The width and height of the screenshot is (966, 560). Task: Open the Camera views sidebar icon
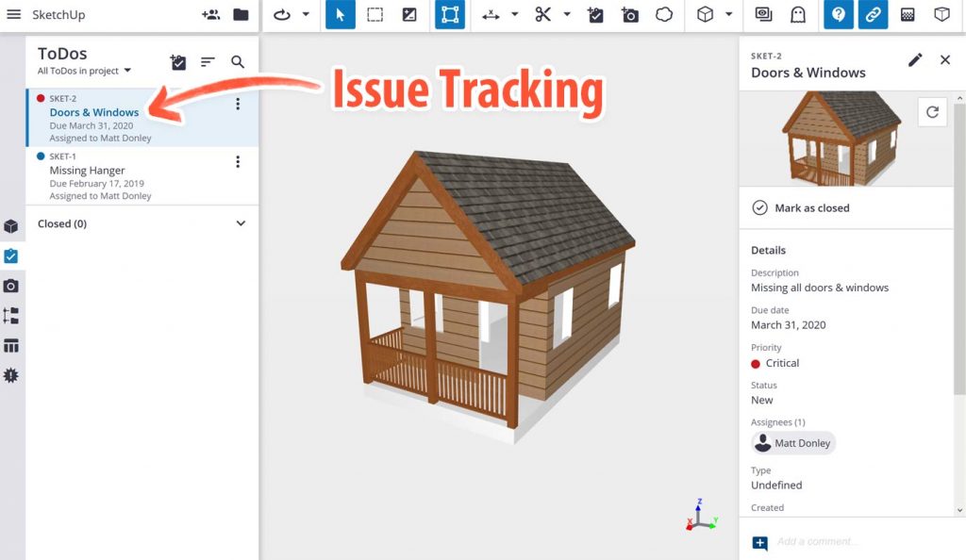click(11, 286)
